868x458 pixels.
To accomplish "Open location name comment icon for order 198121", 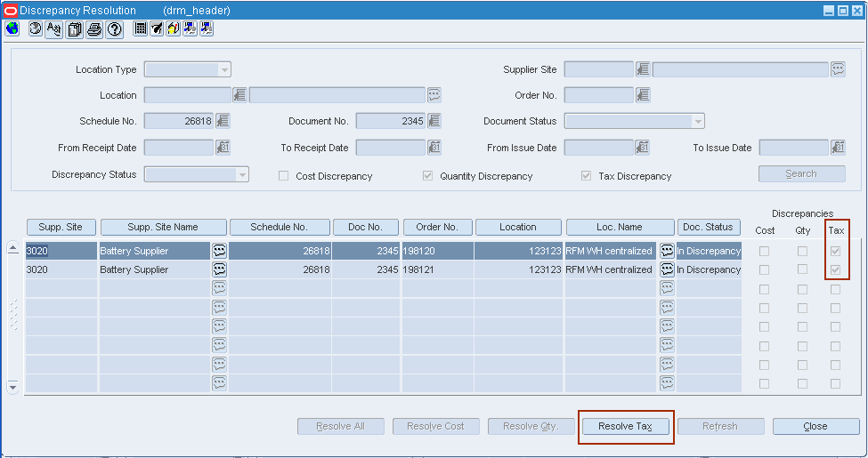I will 667,269.
